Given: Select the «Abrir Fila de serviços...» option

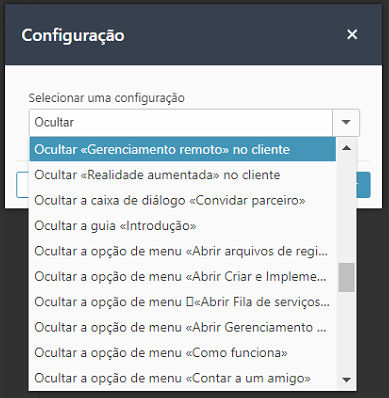Looking at the screenshot, I should (183, 302).
